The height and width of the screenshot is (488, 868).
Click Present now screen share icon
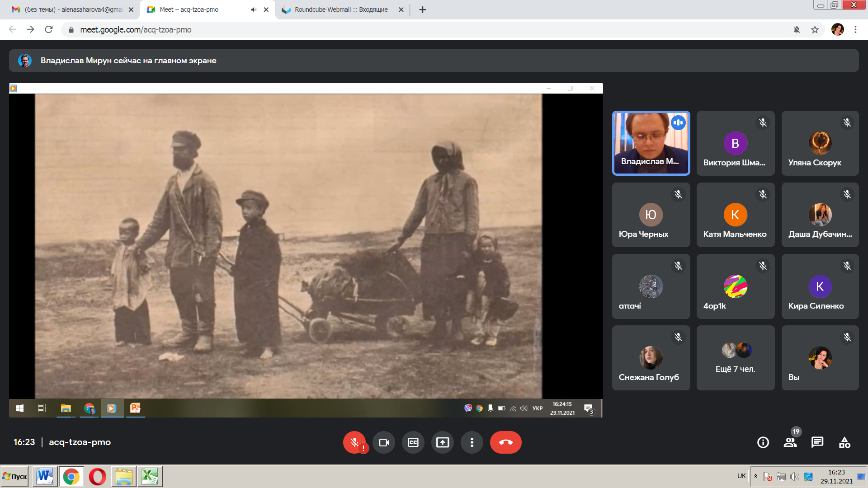tap(443, 442)
